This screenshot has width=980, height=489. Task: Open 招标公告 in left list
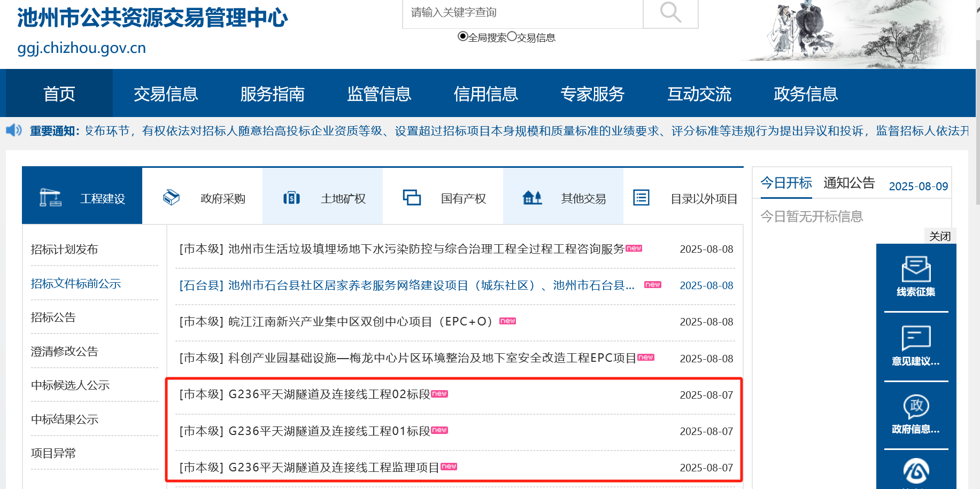(x=53, y=317)
